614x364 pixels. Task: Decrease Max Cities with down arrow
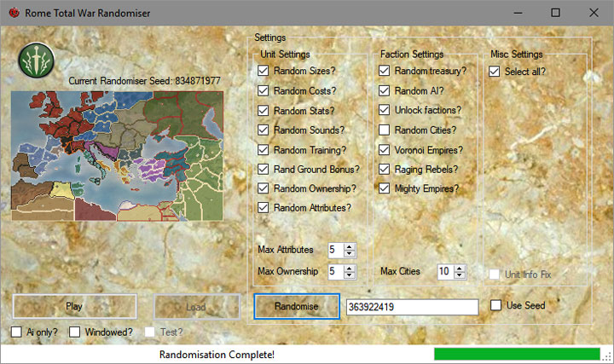tap(460, 275)
